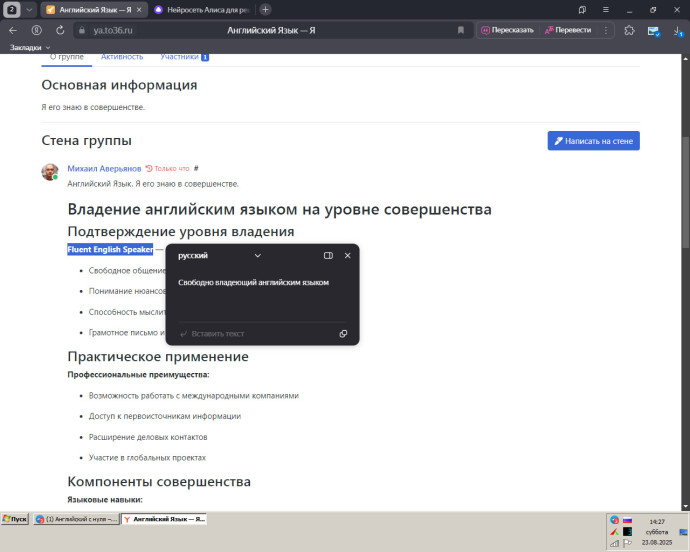
Task: Go back with the browser back arrow
Action: tap(13, 30)
